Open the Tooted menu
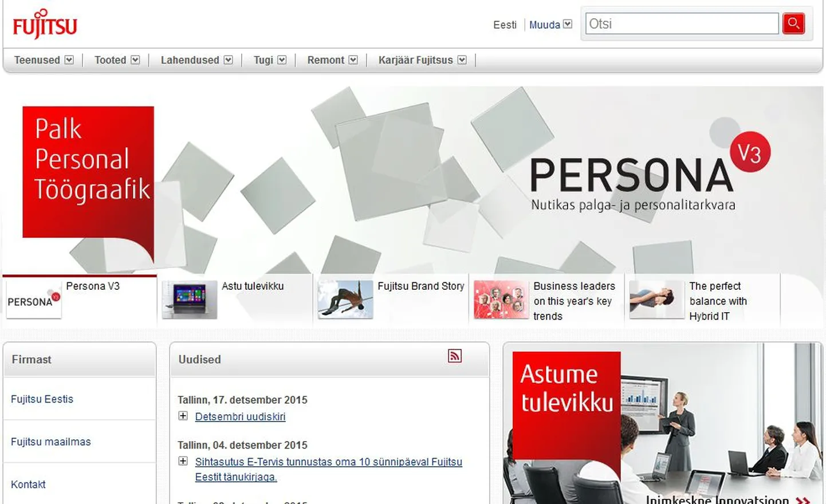The width and height of the screenshot is (826, 504). [x=110, y=60]
